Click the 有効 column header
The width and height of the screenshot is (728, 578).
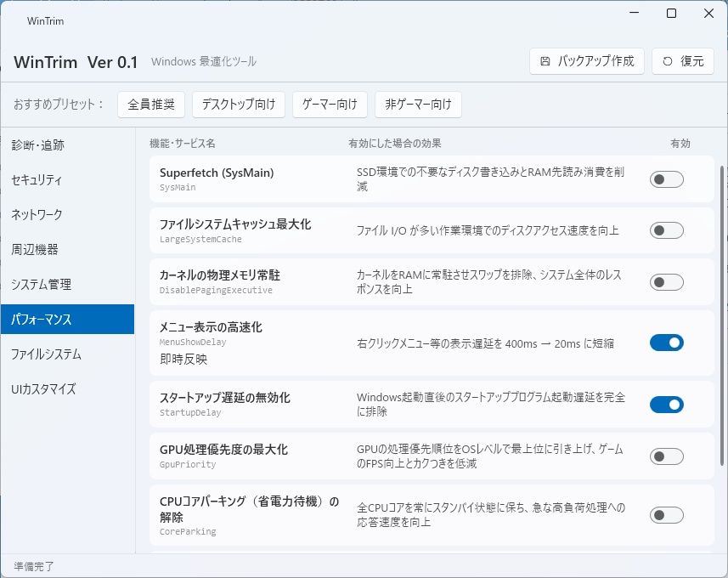(x=680, y=144)
